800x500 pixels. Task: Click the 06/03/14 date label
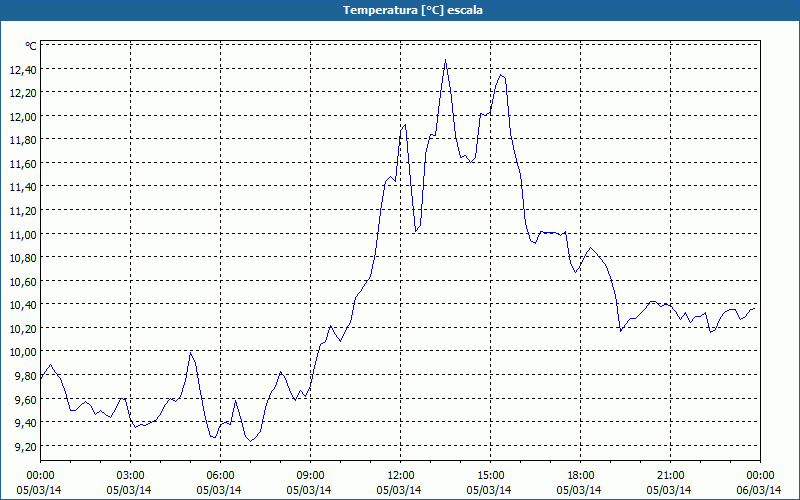click(x=759, y=490)
